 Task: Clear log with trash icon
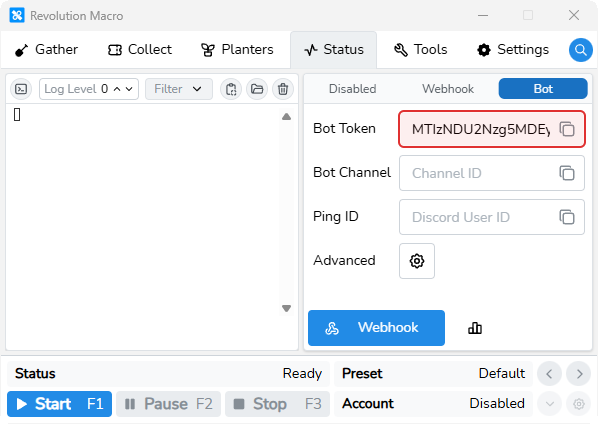point(283,89)
